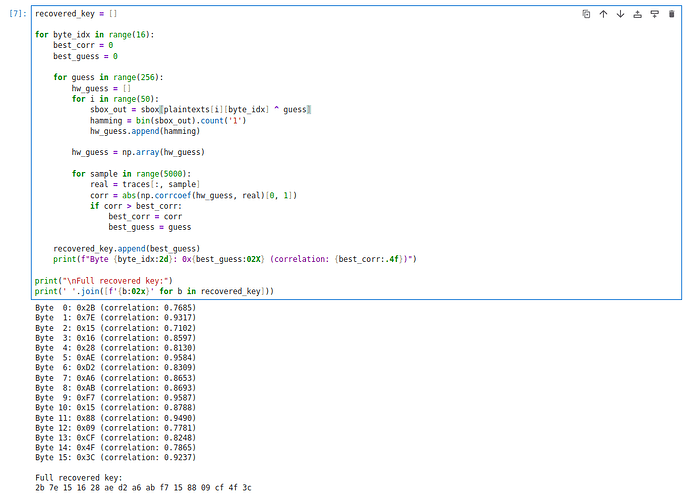The height and width of the screenshot is (495, 690).
Task: Insert a cell above this one
Action: click(637, 14)
